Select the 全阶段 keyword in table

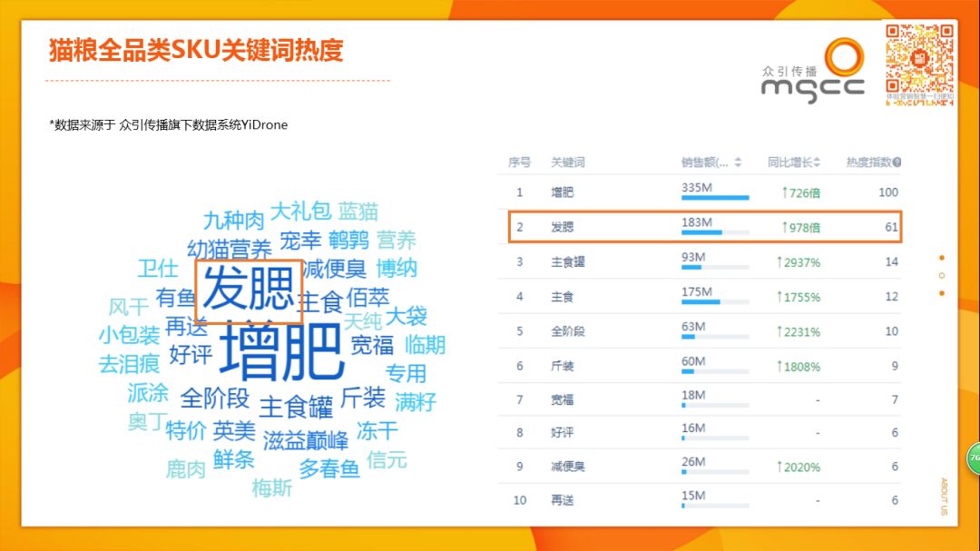[x=567, y=331]
